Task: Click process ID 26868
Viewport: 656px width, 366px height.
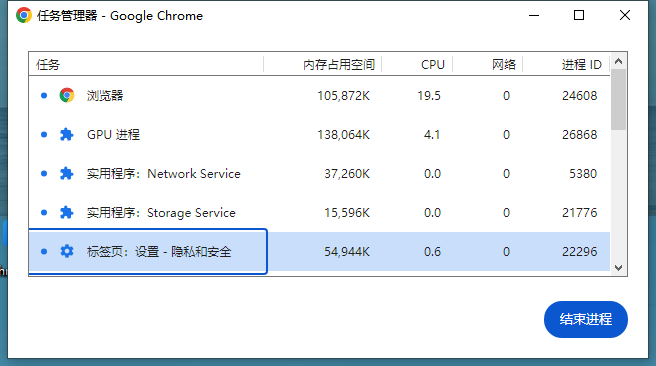Action: pos(579,135)
